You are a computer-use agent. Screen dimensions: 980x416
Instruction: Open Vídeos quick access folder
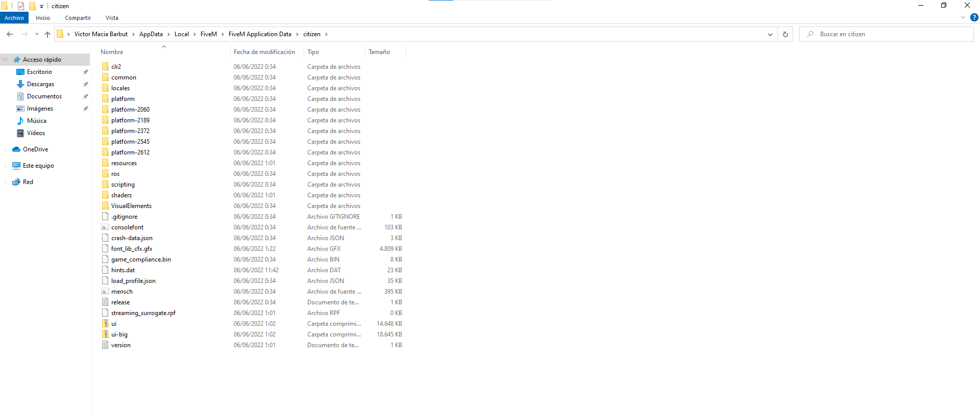[x=36, y=133]
